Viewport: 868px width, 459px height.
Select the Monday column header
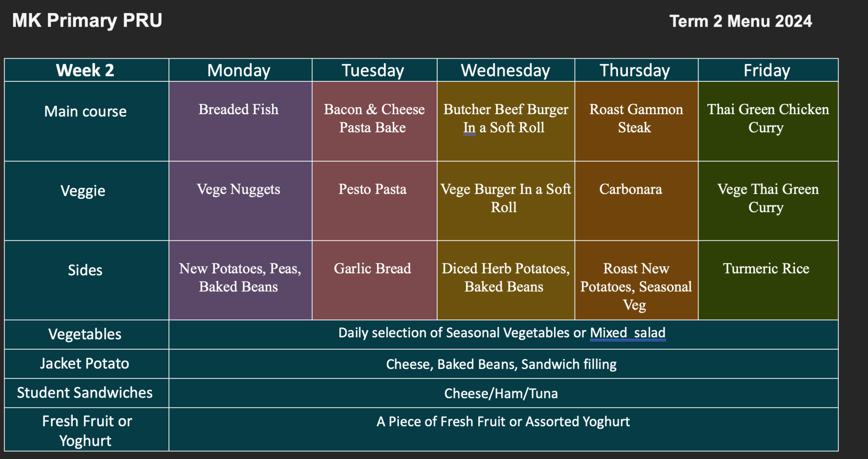point(240,70)
